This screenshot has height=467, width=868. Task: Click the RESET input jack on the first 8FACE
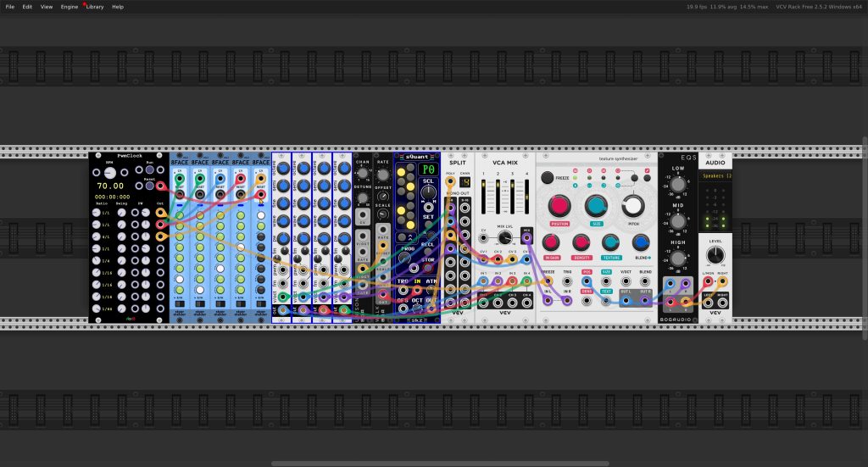[x=180, y=195]
